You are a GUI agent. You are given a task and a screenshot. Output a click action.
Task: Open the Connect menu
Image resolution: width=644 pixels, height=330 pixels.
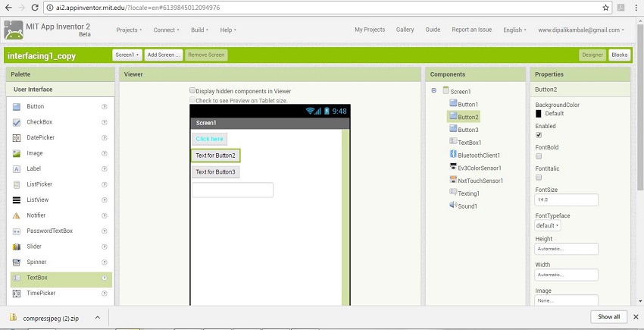[167, 30]
